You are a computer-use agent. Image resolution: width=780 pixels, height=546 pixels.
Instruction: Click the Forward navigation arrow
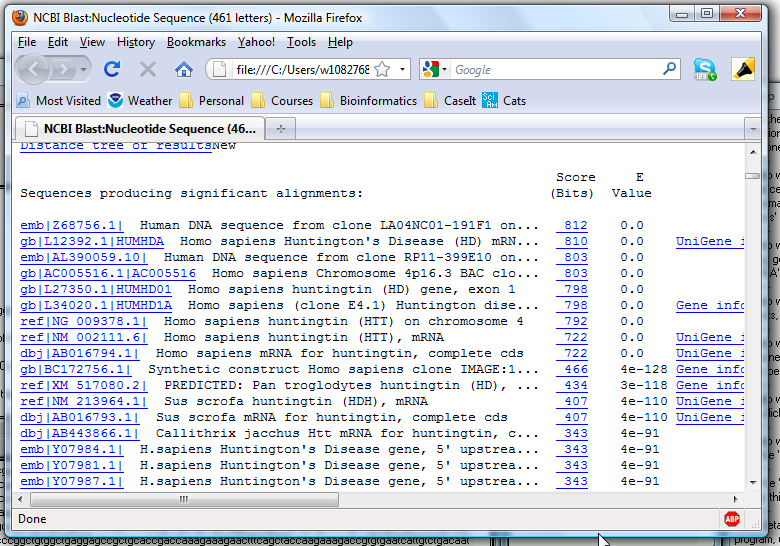point(63,69)
